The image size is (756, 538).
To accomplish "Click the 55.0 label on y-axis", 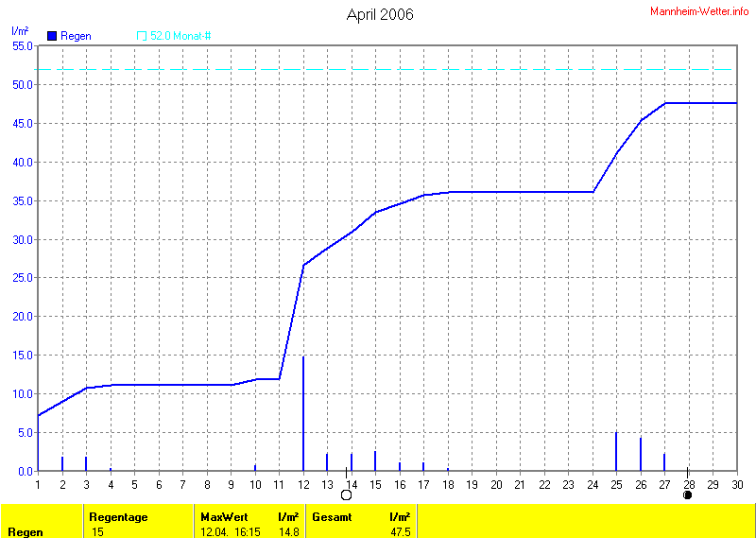I will point(23,45).
